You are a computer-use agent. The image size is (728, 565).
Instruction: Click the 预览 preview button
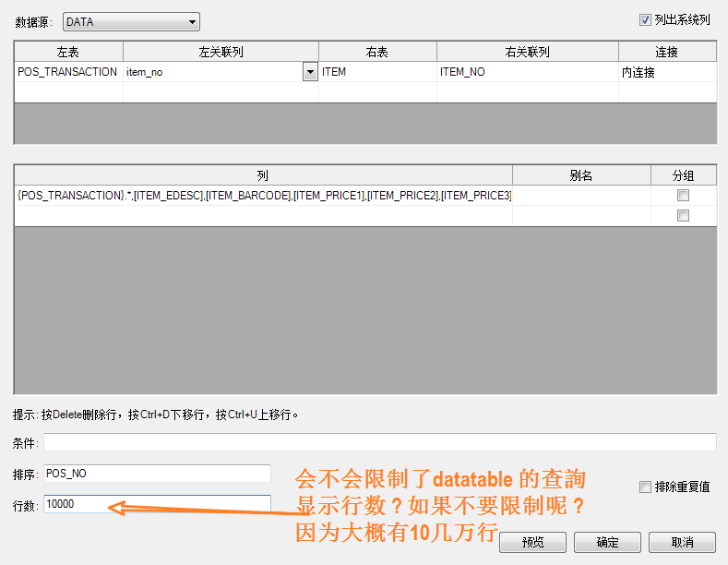point(533,542)
